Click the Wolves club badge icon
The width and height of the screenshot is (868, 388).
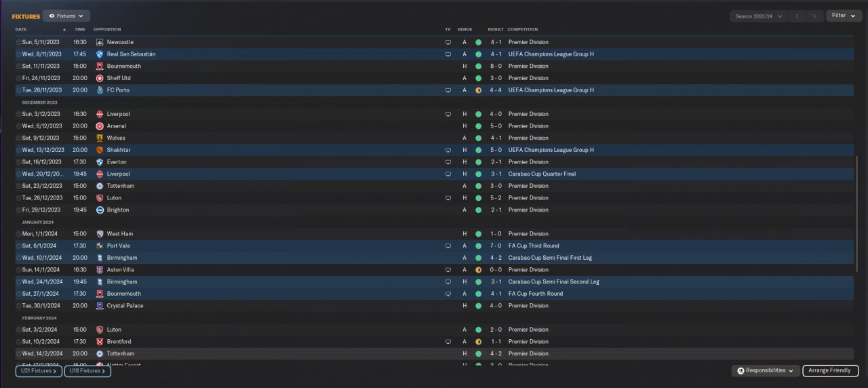coord(100,138)
